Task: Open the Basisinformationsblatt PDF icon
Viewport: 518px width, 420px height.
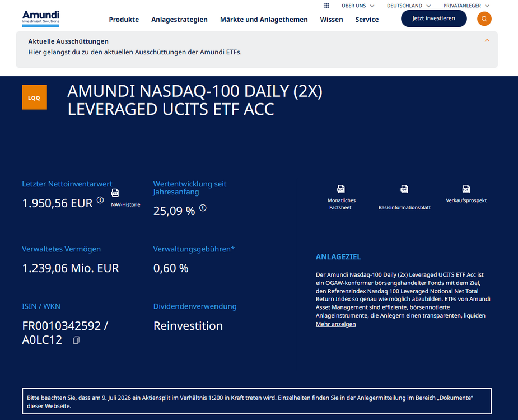Action: point(404,189)
